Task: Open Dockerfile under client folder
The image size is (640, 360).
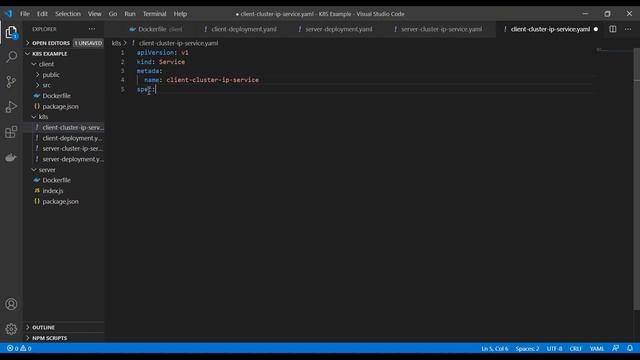Action: (56, 96)
